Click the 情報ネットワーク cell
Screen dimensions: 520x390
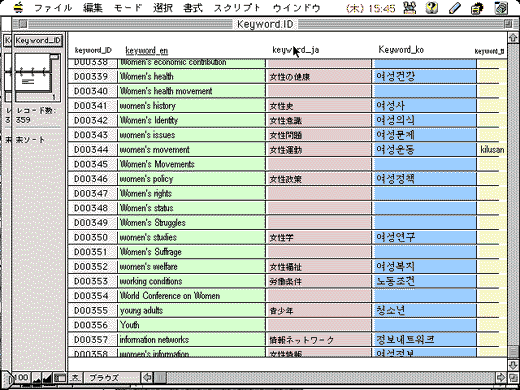coord(319,340)
